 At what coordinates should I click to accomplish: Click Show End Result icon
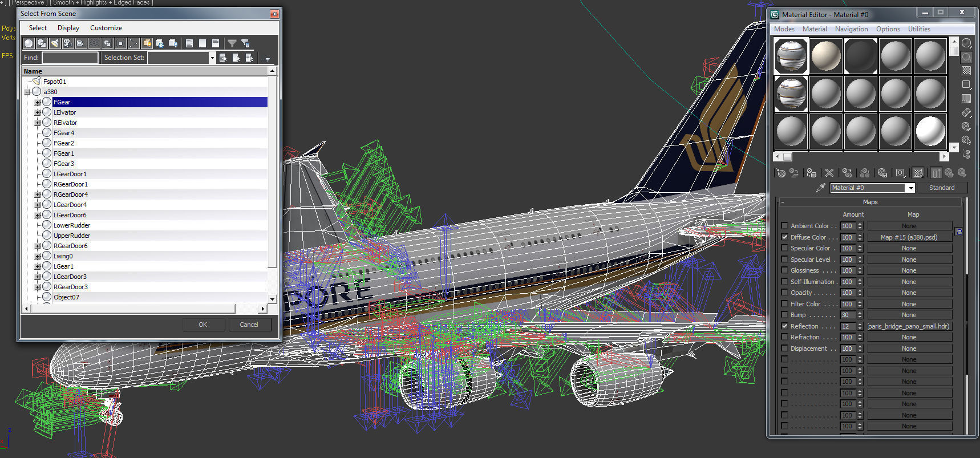pyautogui.click(x=936, y=173)
